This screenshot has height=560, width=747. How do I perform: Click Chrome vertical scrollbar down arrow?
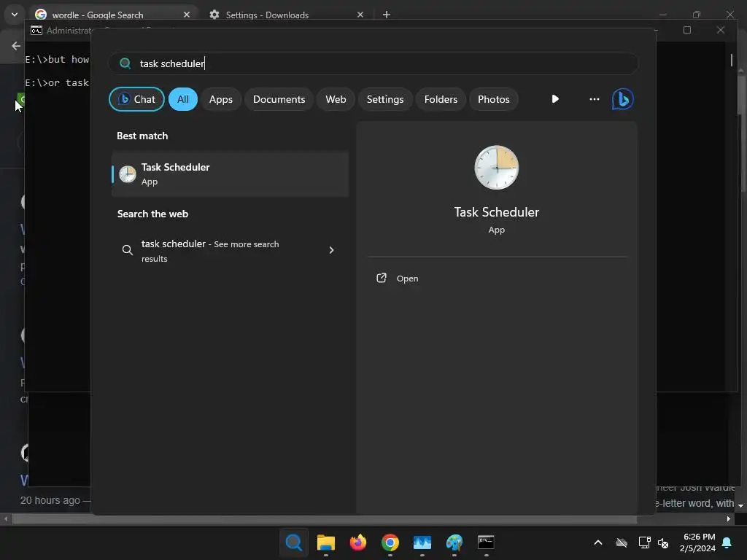tap(741, 506)
